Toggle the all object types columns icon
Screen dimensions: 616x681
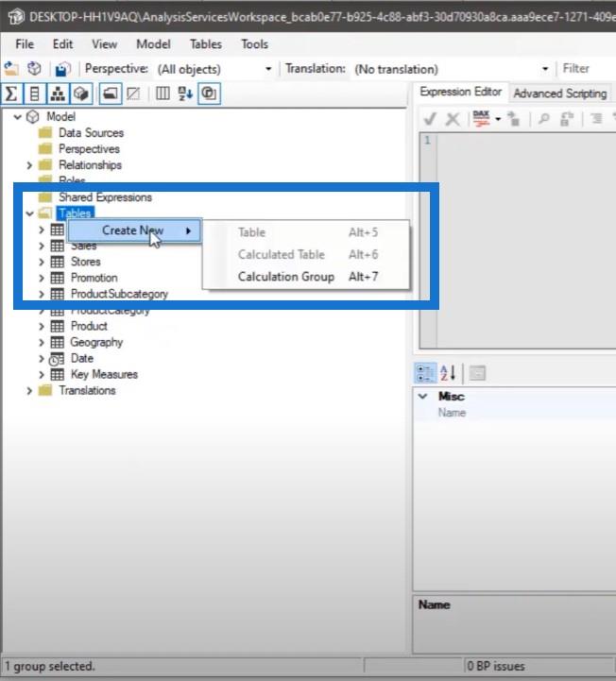[163, 94]
